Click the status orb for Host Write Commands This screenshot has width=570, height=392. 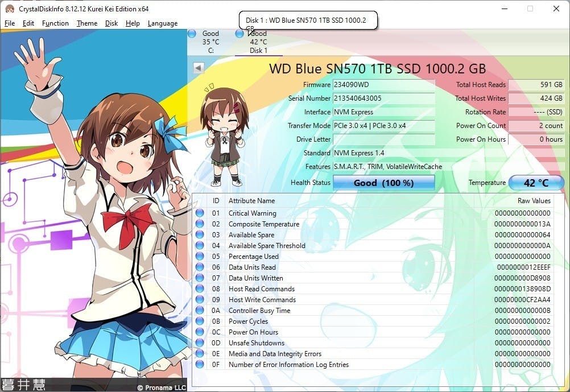pos(200,299)
